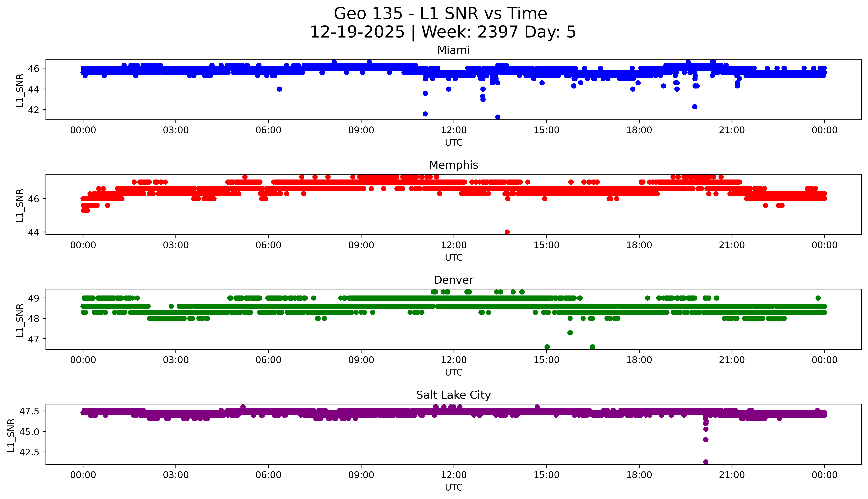Viewport: 868px width, 499px height.
Task: Click the Salt Lake City subplot title
Action: [x=453, y=395]
